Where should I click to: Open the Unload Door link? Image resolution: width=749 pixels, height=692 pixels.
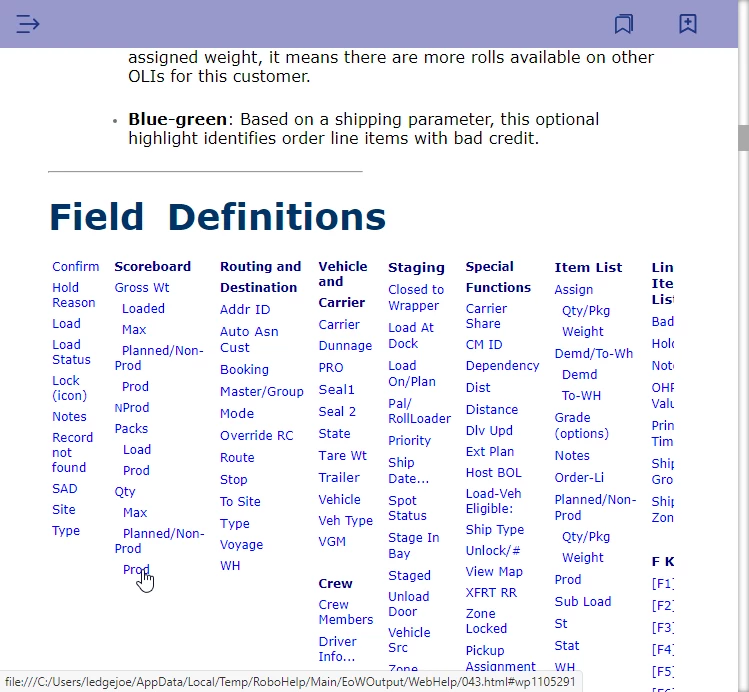(x=409, y=604)
